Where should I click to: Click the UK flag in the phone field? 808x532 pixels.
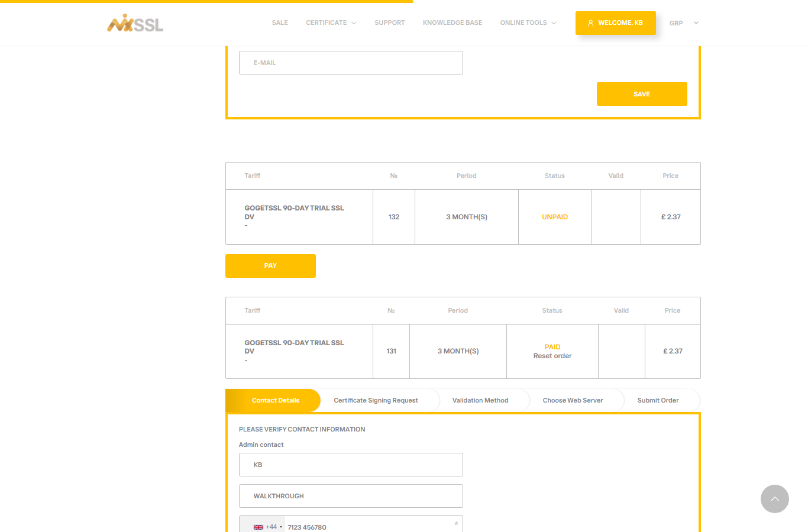[258, 527]
